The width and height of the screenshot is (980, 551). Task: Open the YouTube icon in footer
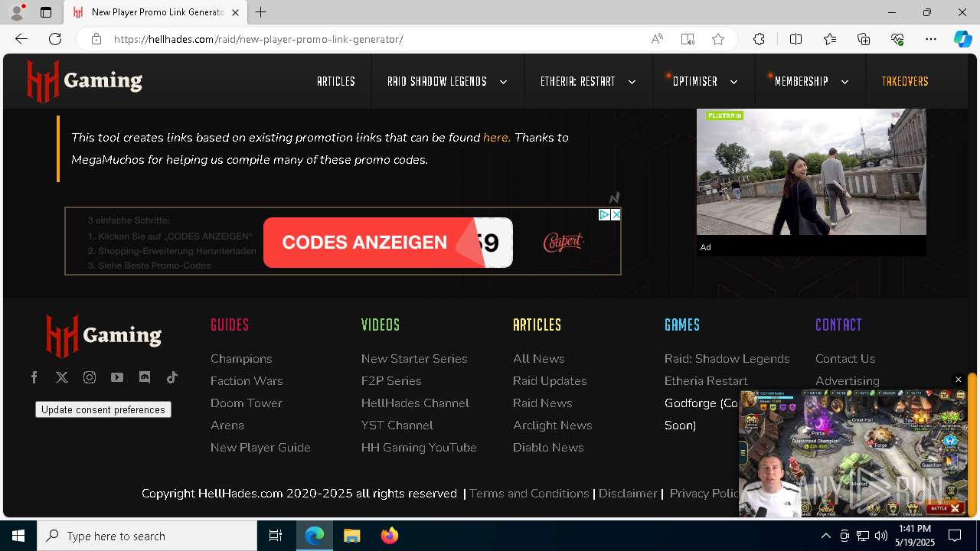(x=117, y=377)
